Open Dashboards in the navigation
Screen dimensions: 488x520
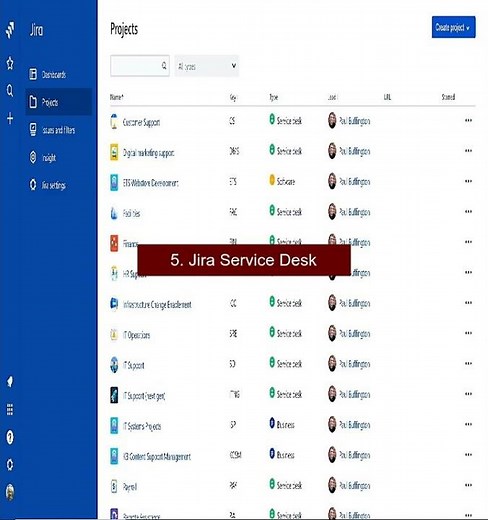pyautogui.click(x=58, y=74)
